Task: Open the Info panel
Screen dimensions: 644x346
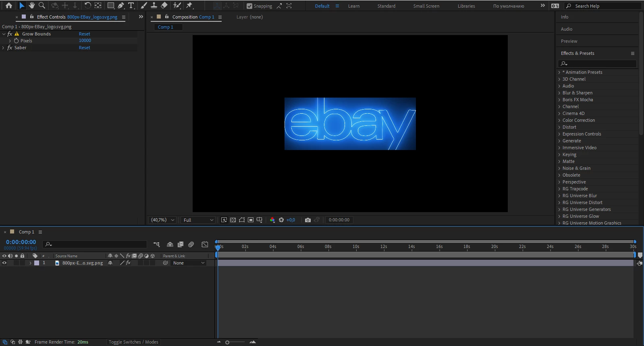Action: (565, 17)
